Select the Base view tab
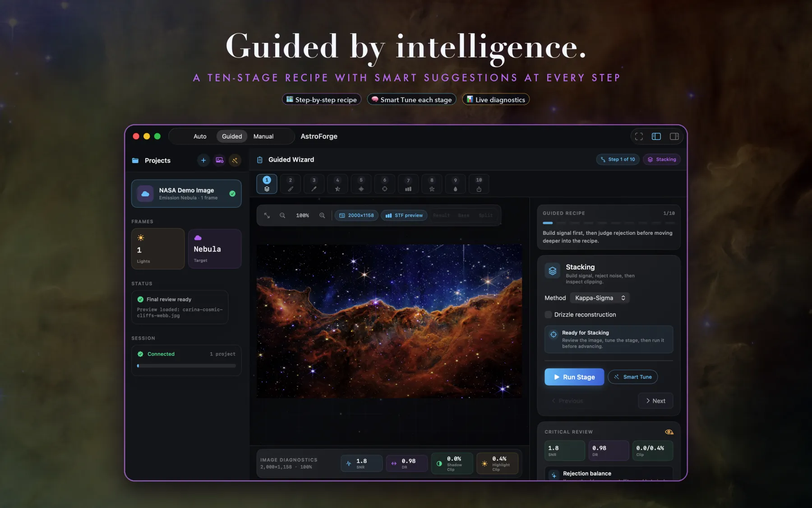 [x=463, y=215]
